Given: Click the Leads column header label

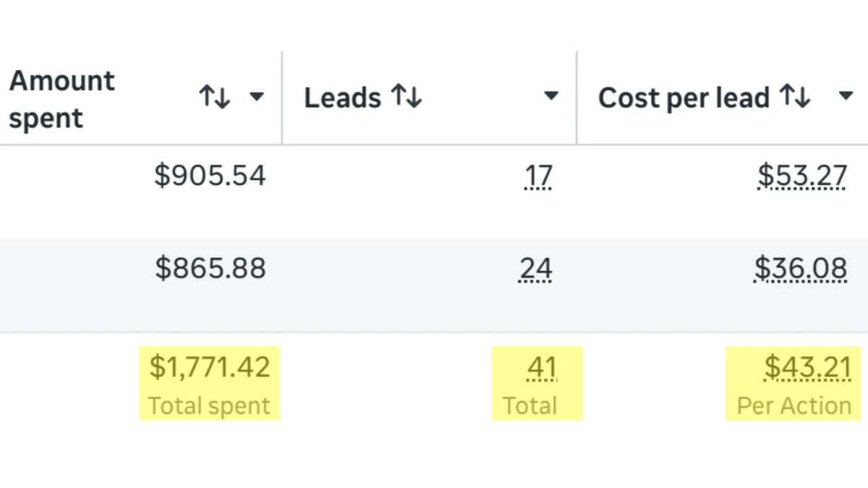Looking at the screenshot, I should (x=342, y=98).
